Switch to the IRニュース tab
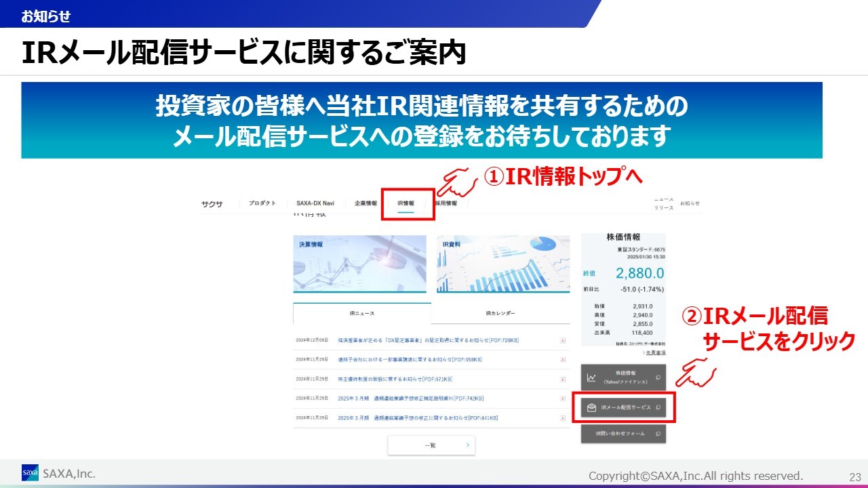The height and width of the screenshot is (488, 868). tap(362, 314)
